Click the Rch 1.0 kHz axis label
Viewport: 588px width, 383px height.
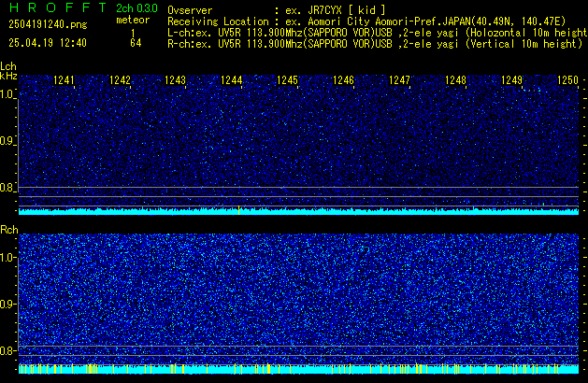pyautogui.click(x=7, y=258)
